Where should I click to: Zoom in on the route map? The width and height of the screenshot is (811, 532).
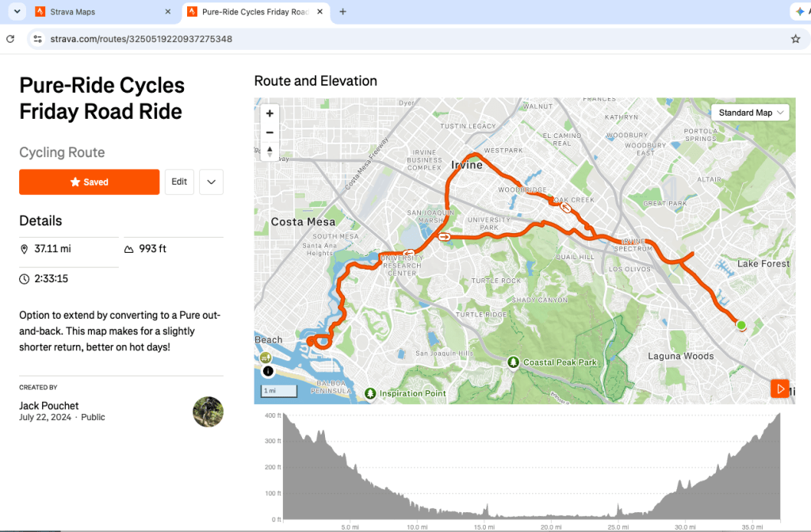click(270, 113)
